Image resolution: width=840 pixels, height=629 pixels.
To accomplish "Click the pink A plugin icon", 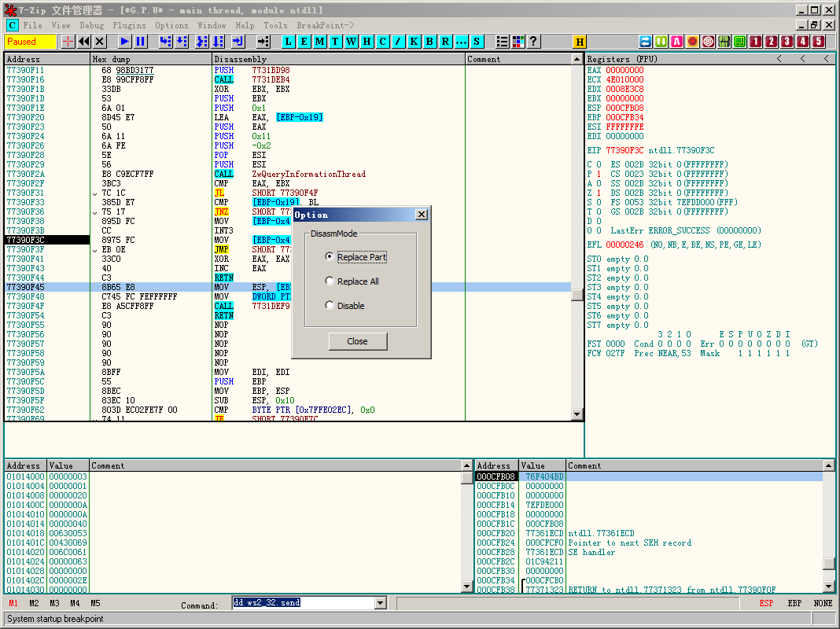I will [676, 42].
